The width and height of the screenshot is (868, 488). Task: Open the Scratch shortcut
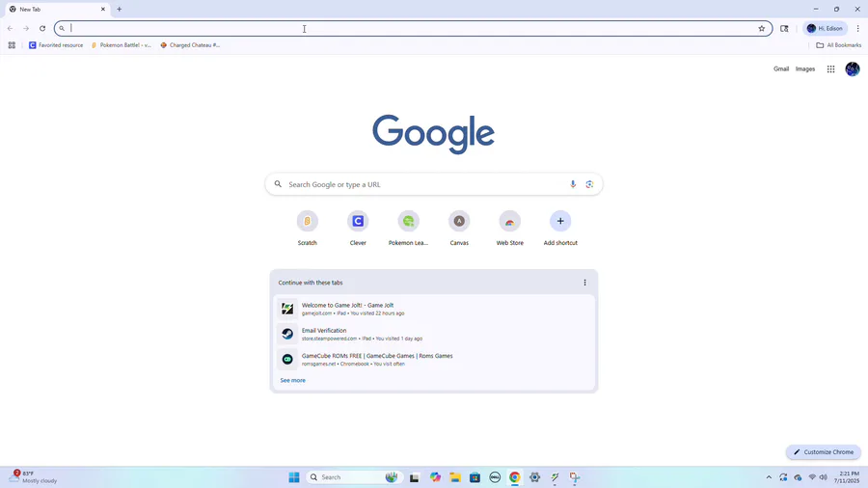click(x=308, y=228)
